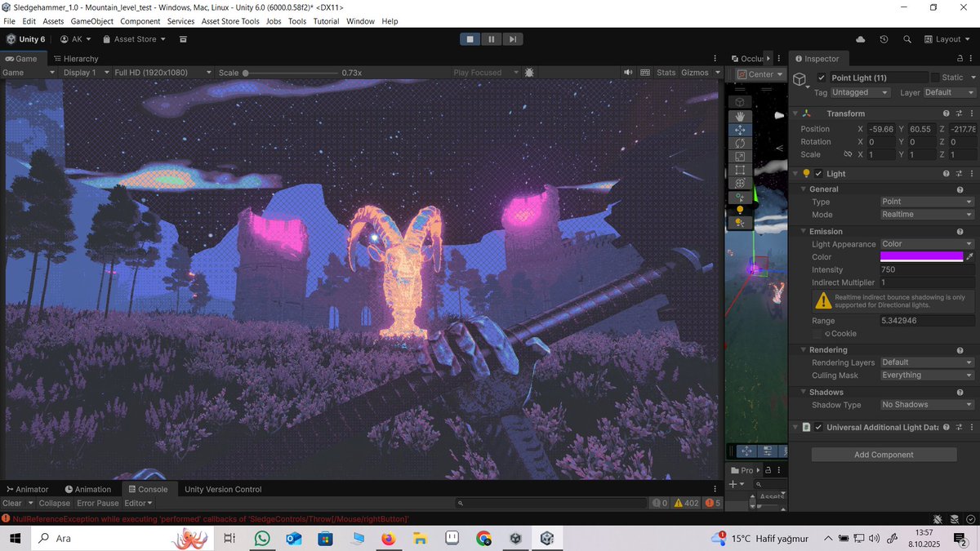980x551 pixels.
Task: Toggle Error Pause in console
Action: pyautogui.click(x=98, y=504)
